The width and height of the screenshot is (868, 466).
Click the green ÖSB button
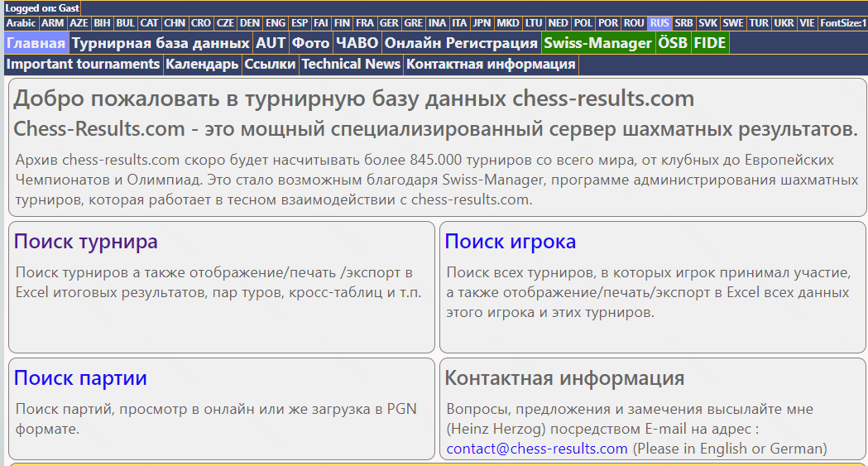click(x=673, y=43)
